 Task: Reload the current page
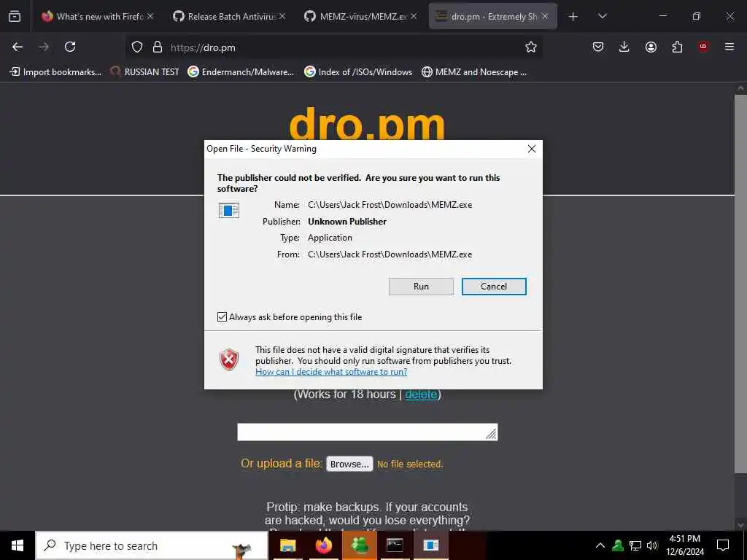click(70, 47)
